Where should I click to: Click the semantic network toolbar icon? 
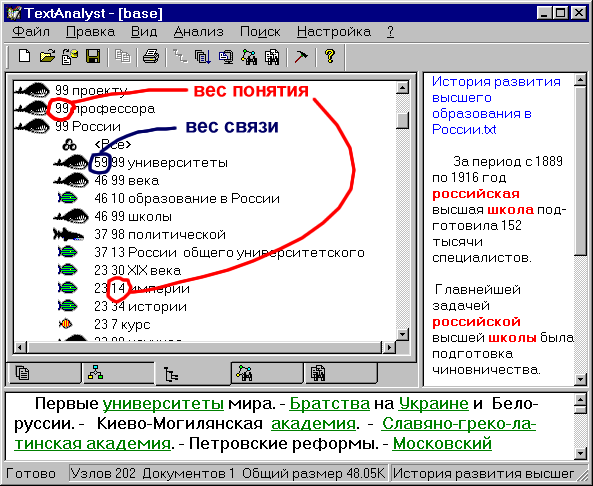pyautogui.click(x=249, y=57)
